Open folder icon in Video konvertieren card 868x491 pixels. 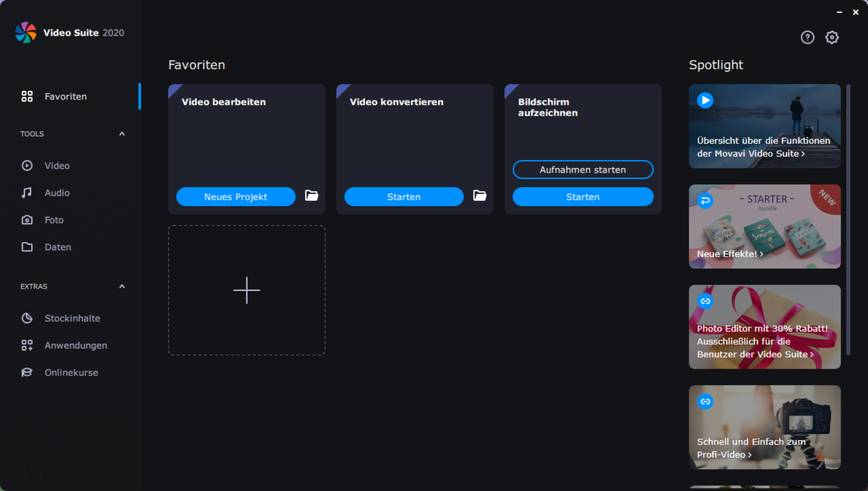[x=480, y=195]
